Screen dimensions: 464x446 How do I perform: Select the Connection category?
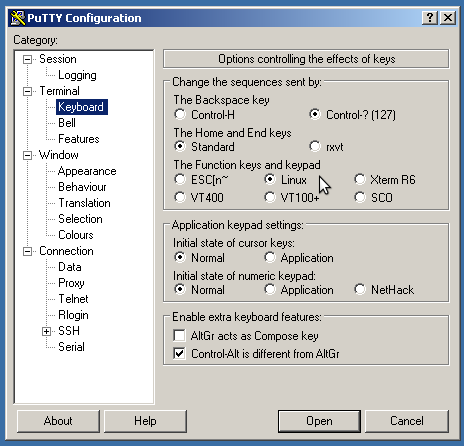click(x=66, y=251)
